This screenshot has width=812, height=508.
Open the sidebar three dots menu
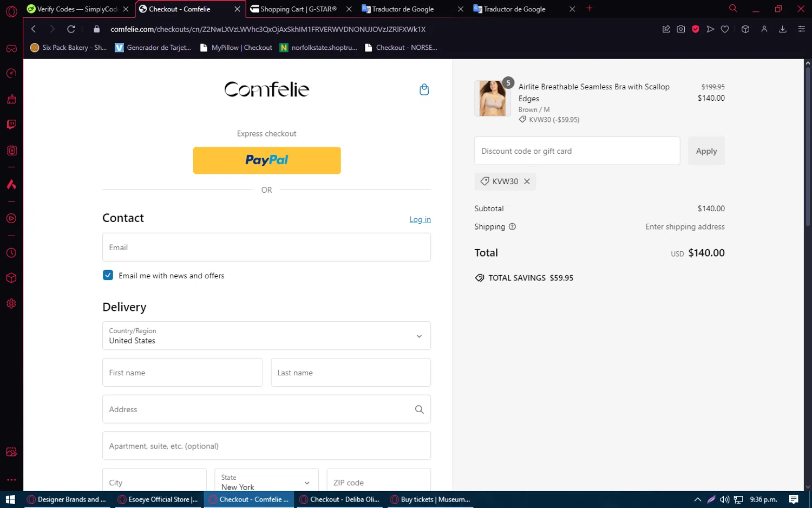pos(11,480)
